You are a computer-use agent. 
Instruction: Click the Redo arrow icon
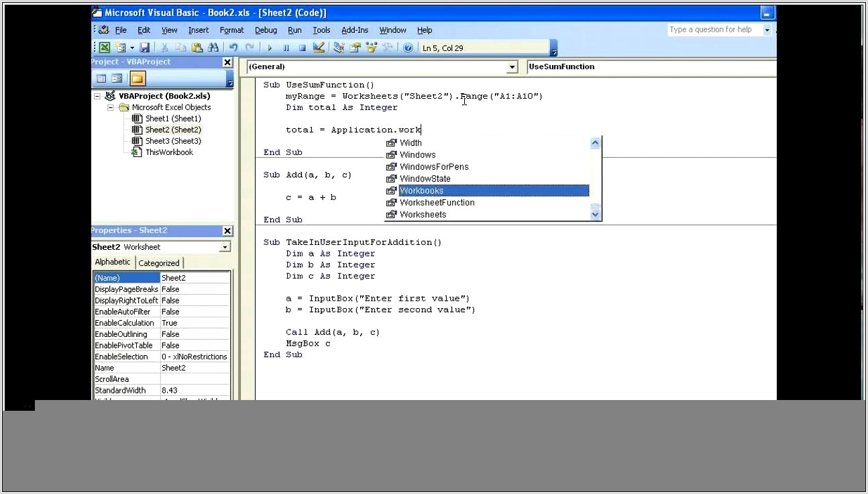click(250, 48)
